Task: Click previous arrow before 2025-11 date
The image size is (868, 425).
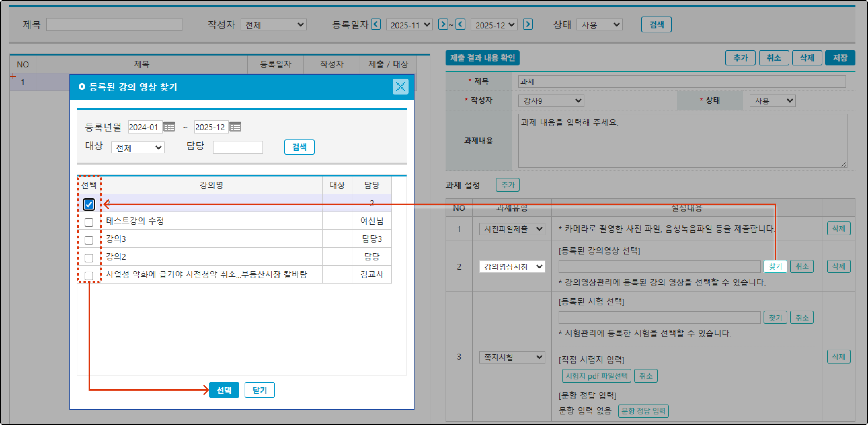Action: 376,24
